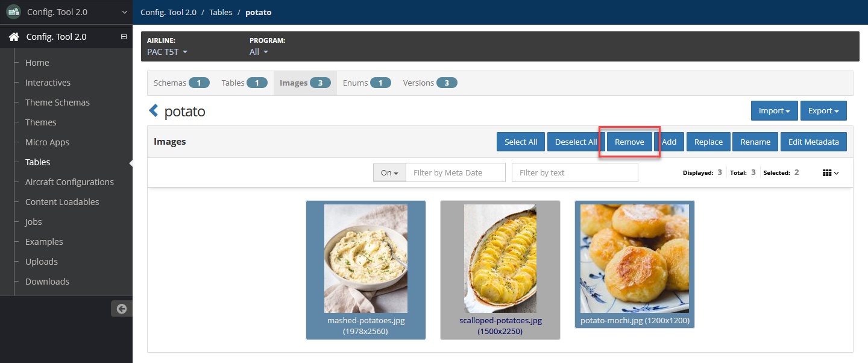Click the Config. Tool app logo icon
Viewport: 868px width, 363px height.
pos(13,12)
